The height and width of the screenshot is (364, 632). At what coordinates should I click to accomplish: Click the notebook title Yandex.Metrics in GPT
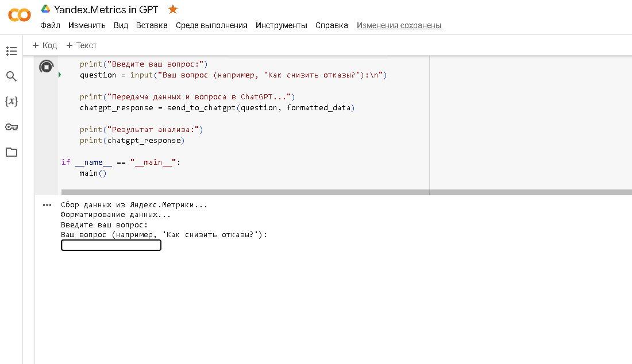click(x=106, y=9)
